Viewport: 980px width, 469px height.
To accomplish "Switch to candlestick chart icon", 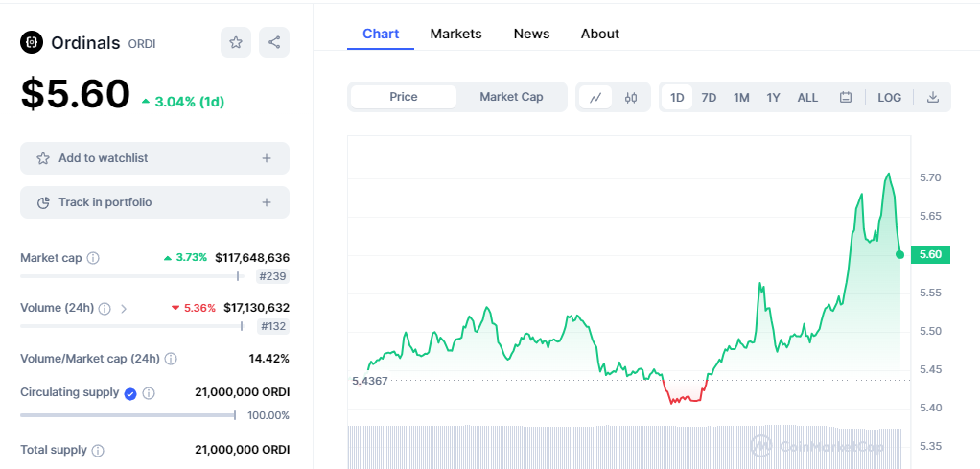I will coord(631,97).
